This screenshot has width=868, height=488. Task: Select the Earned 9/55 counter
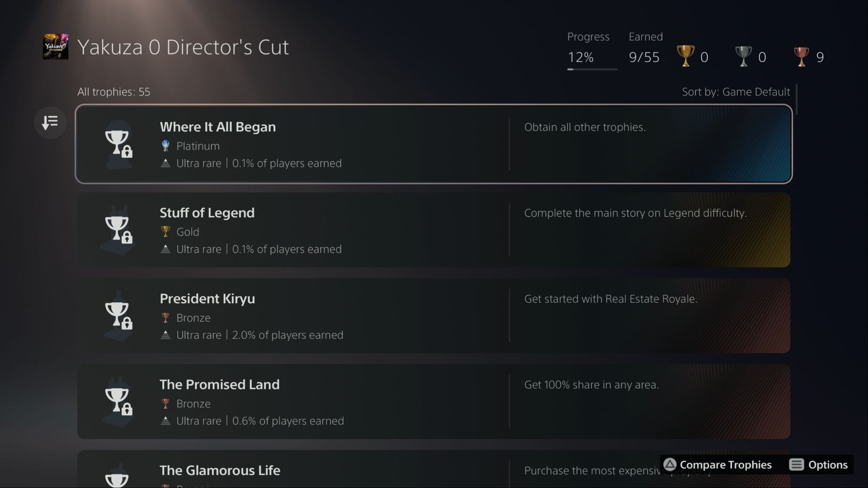tap(644, 57)
